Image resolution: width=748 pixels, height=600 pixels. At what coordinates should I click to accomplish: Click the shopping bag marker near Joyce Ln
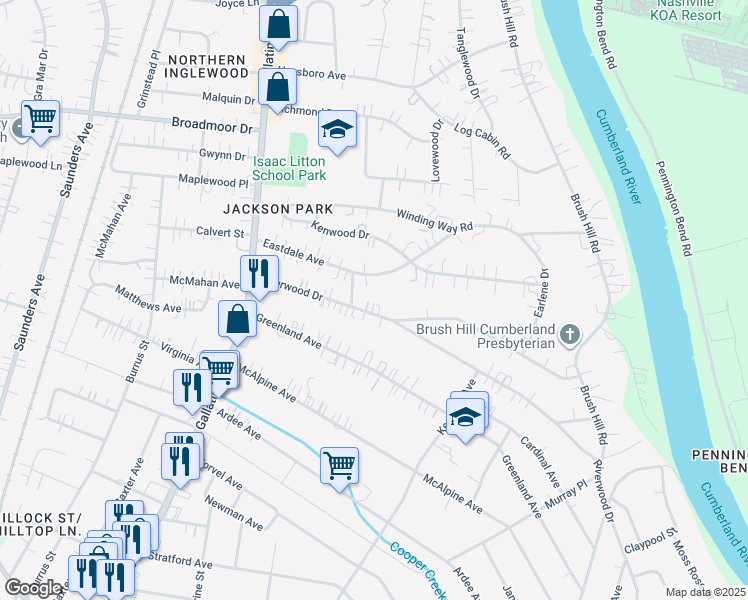tap(279, 25)
